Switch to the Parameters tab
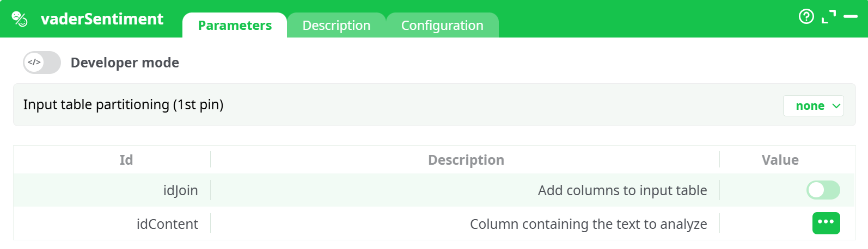Image resolution: width=868 pixels, height=249 pixels. pos(235,26)
